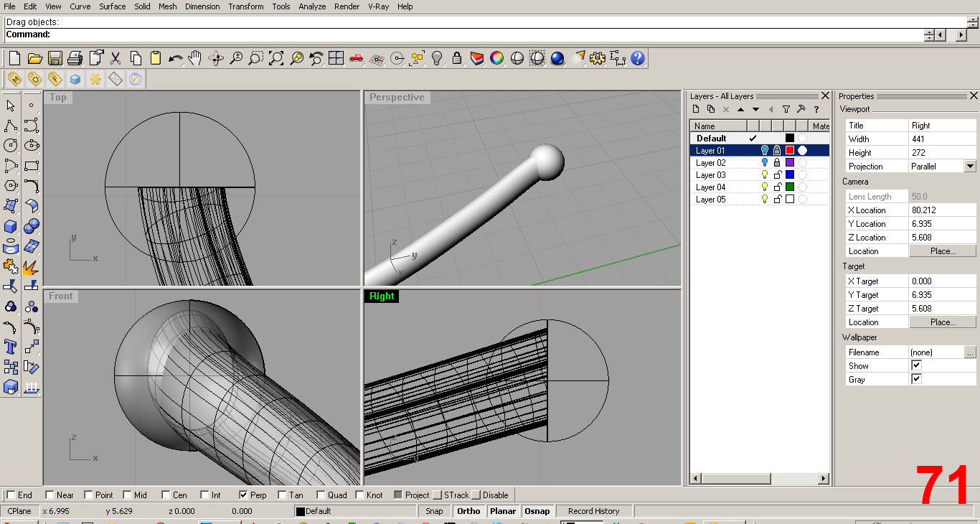
Task: Select the Polyline tool in the sidebar
Action: tap(11, 126)
